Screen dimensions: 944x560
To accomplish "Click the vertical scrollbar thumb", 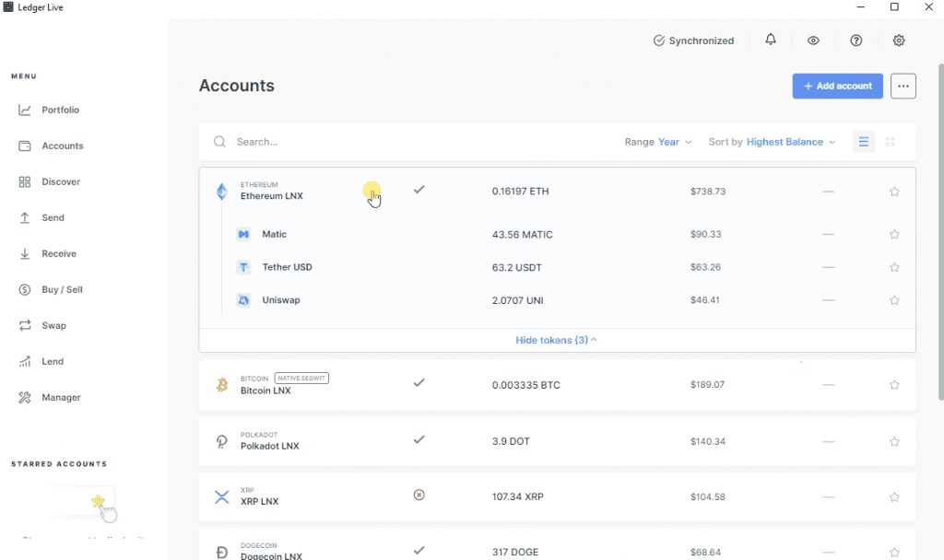I will click(940, 231).
